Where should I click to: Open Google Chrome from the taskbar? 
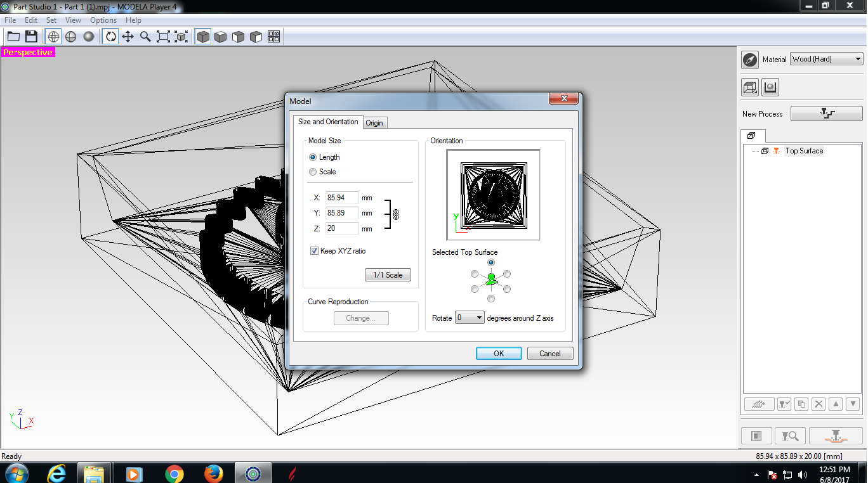174,473
